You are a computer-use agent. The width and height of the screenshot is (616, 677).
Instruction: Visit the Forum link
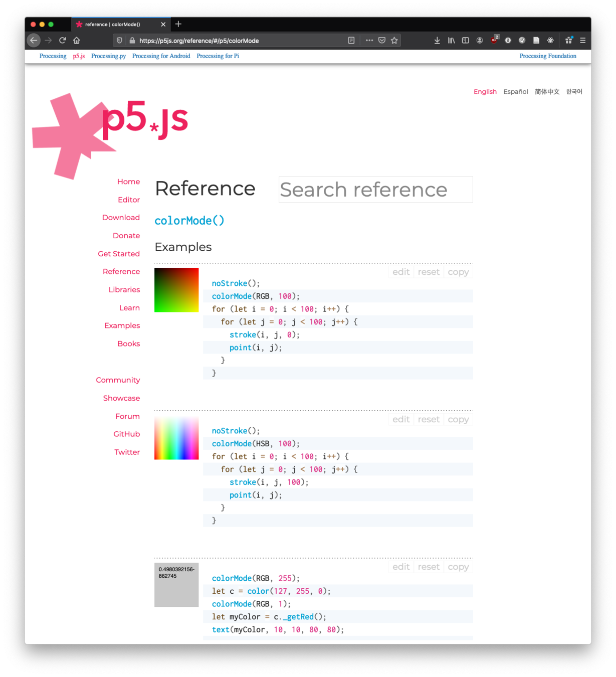click(127, 416)
